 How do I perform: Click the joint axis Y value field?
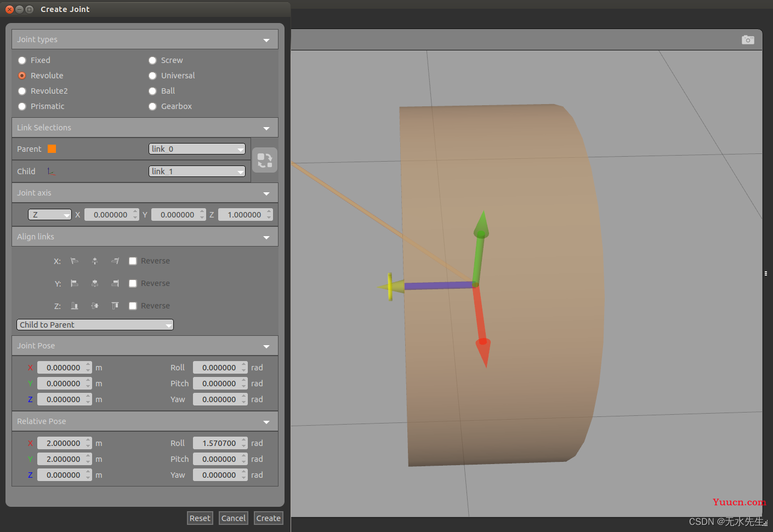point(179,215)
